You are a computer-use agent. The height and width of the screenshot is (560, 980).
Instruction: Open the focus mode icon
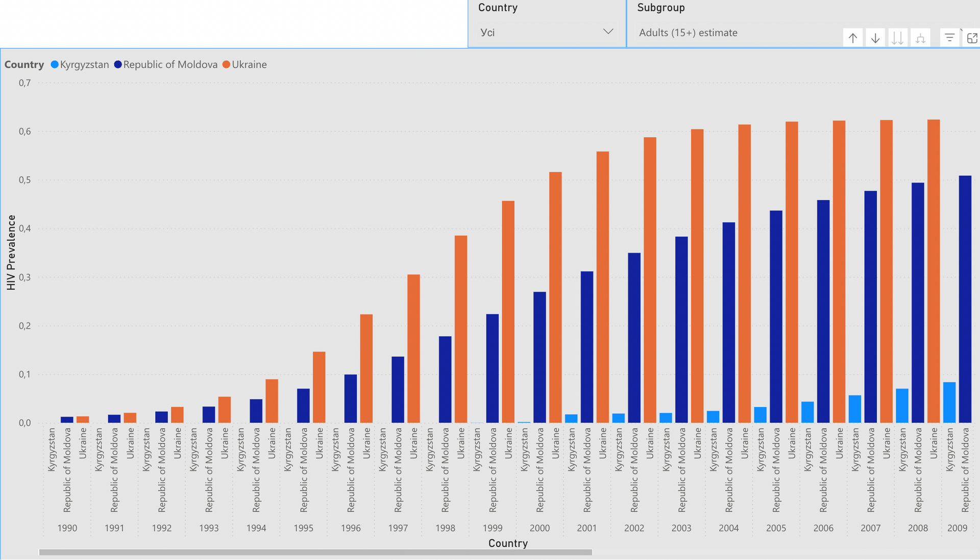pos(972,38)
